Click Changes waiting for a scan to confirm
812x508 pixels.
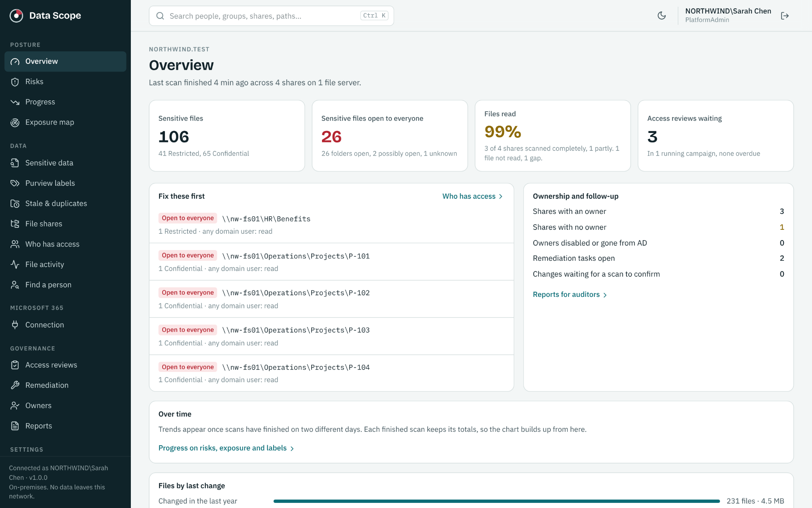[658, 274]
